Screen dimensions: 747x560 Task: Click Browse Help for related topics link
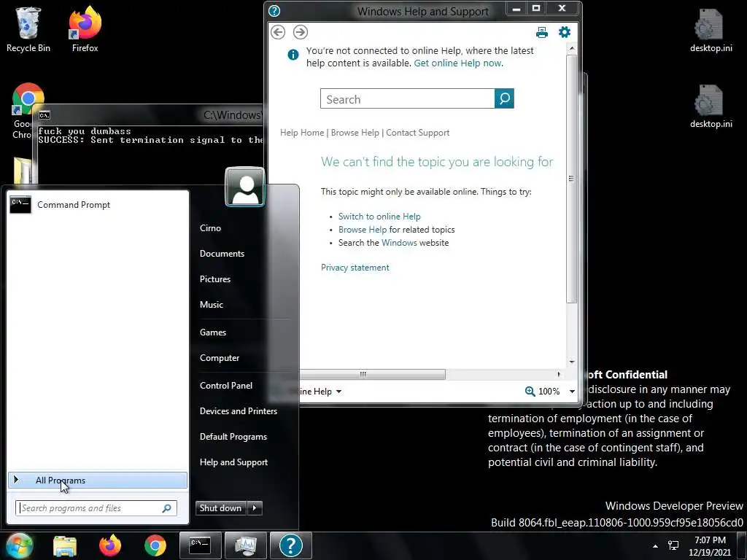click(363, 230)
